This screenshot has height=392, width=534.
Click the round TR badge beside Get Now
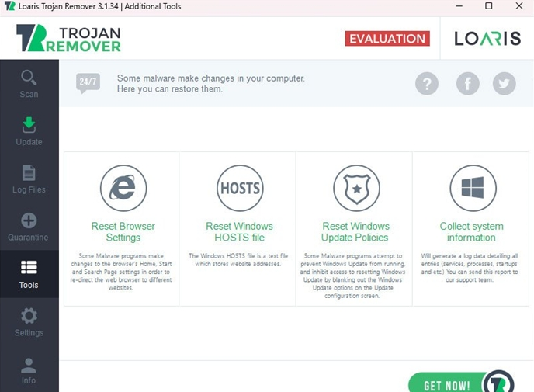498,383
